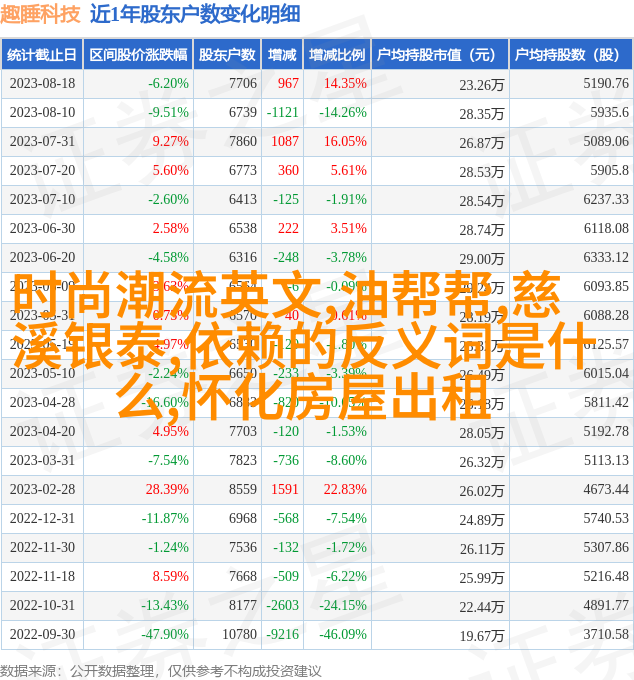This screenshot has height=680, width=634.
Task: Click the date cell 2023-04-20
Action: (x=42, y=432)
